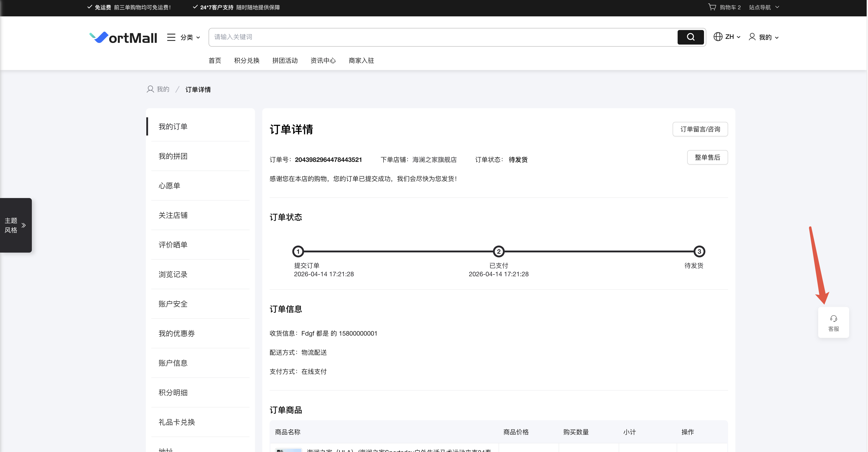
Task: Click the user profile icon in header
Action: click(752, 37)
